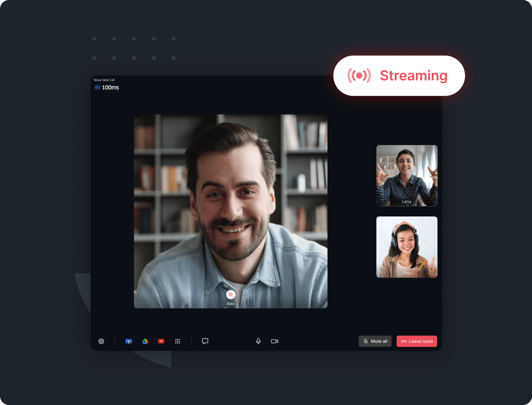The image size is (532, 405).
Task: Open the apps grid dots menu
Action: (x=178, y=341)
